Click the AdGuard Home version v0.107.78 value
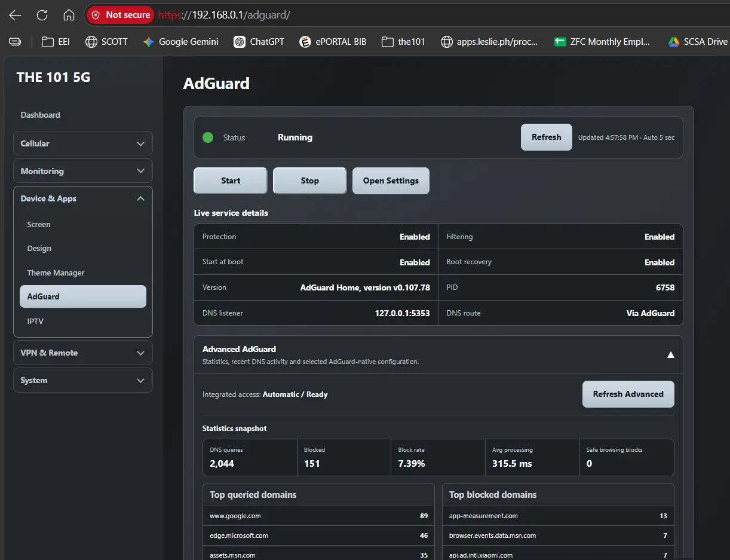730x560 pixels. coord(365,287)
